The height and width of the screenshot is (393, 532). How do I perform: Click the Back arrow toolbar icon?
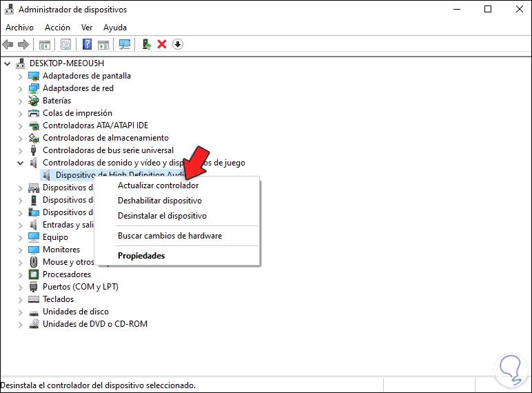[8, 44]
